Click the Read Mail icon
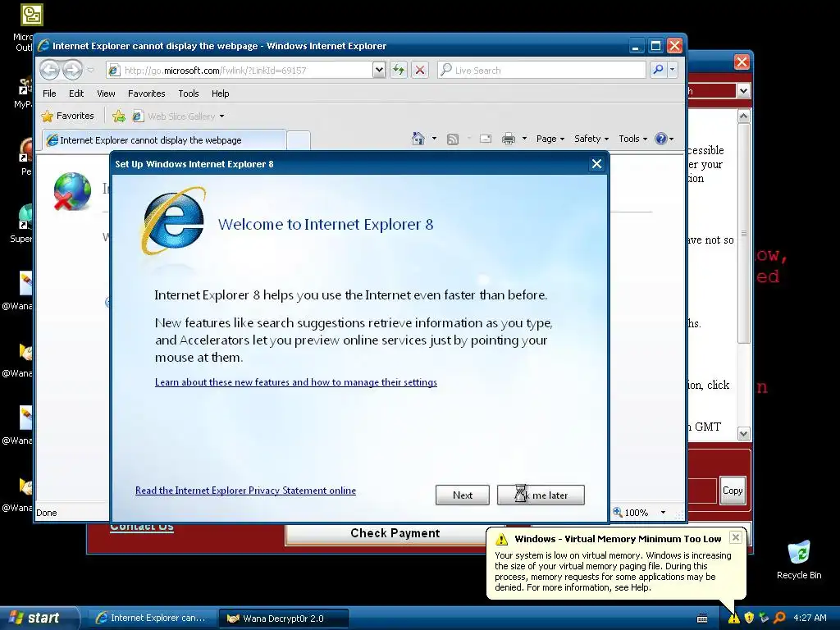840x630 pixels. (x=486, y=139)
